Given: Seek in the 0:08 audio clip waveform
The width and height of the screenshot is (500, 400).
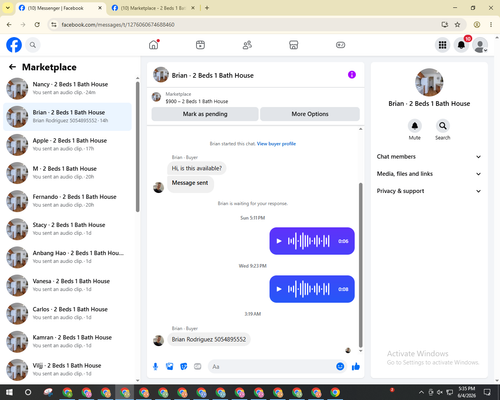Looking at the screenshot, I should point(309,289).
